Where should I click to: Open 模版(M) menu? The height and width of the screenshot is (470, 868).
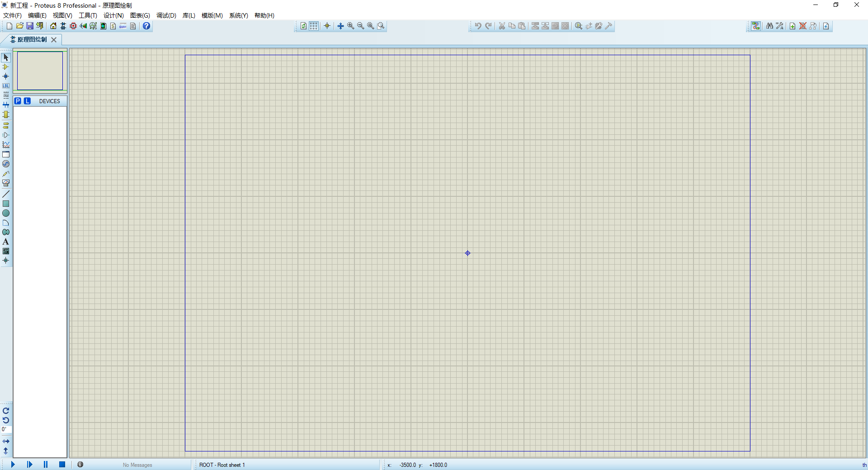point(212,15)
